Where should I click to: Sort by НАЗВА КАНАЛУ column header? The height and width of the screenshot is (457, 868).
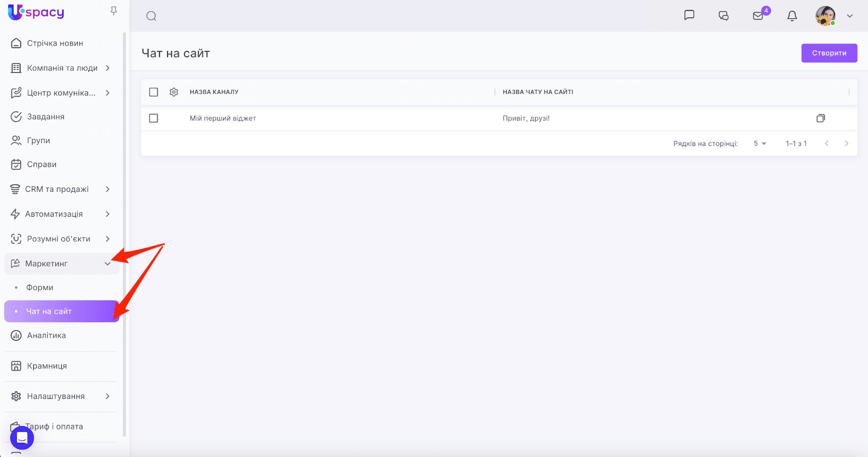coord(214,92)
